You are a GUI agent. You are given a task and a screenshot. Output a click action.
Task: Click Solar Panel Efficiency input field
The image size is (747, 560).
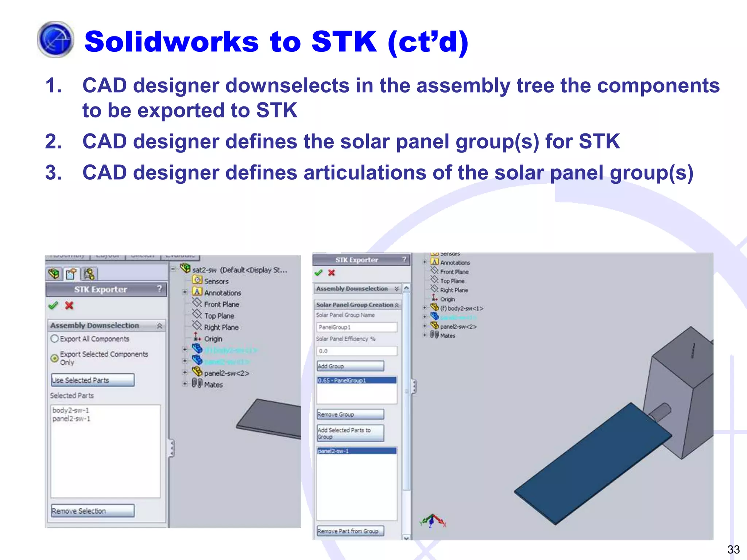357,351
